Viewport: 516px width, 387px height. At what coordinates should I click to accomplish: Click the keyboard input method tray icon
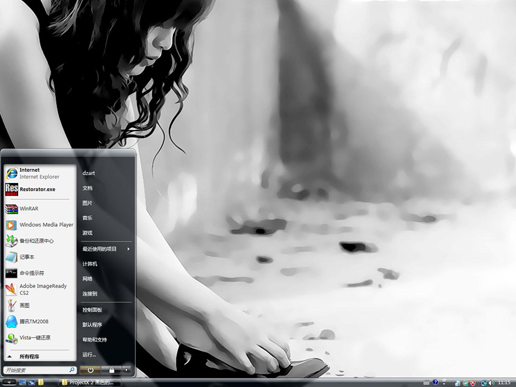pyautogui.click(x=426, y=383)
